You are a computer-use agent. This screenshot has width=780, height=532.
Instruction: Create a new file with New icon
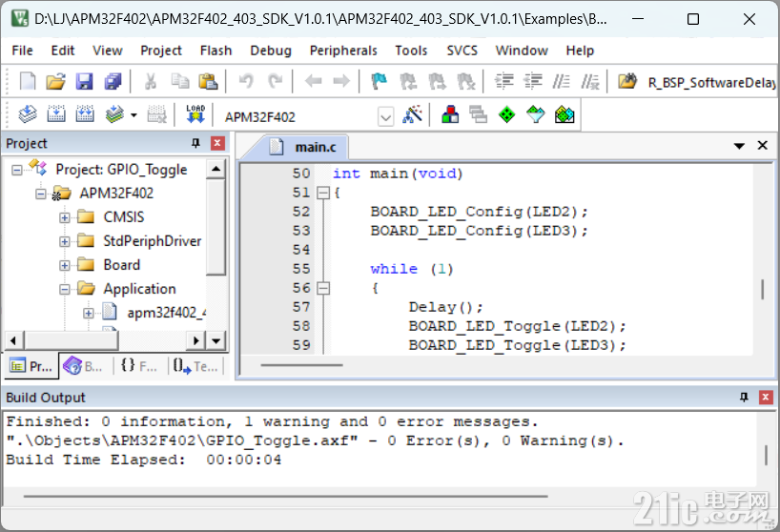pyautogui.click(x=28, y=81)
